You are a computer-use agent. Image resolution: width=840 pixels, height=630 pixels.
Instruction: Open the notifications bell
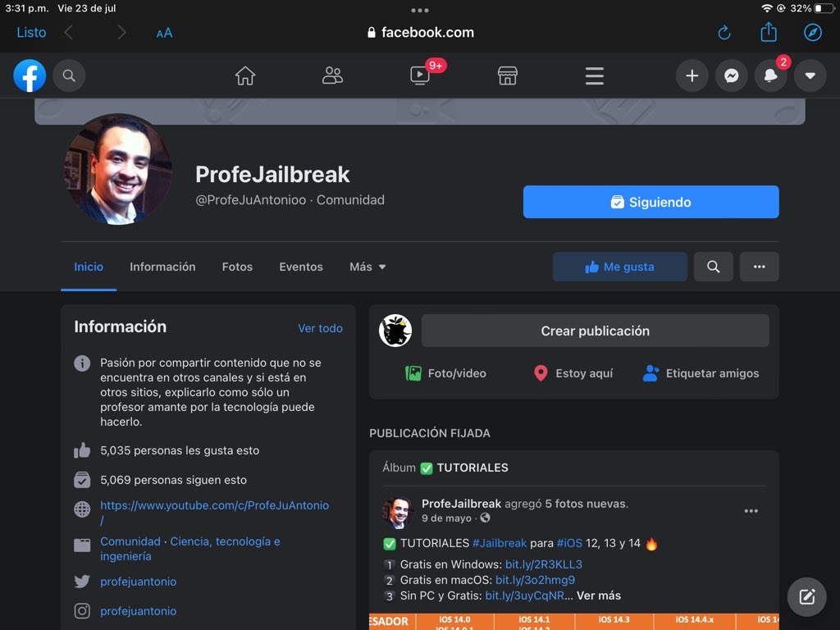[770, 75]
